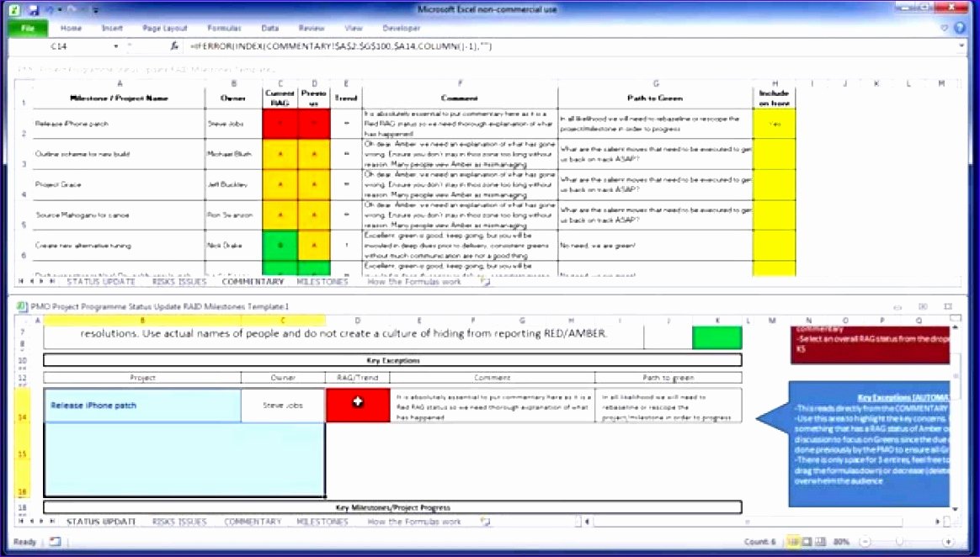Minimize the lower PMO workbook window
Viewport: 980px width, 557px height.
click(897, 306)
